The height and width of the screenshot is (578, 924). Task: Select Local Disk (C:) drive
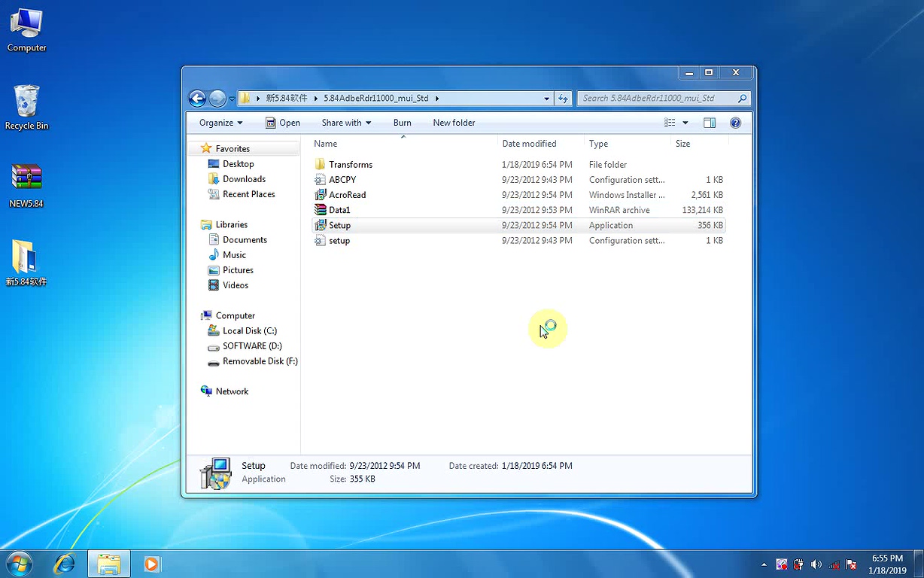(x=249, y=331)
